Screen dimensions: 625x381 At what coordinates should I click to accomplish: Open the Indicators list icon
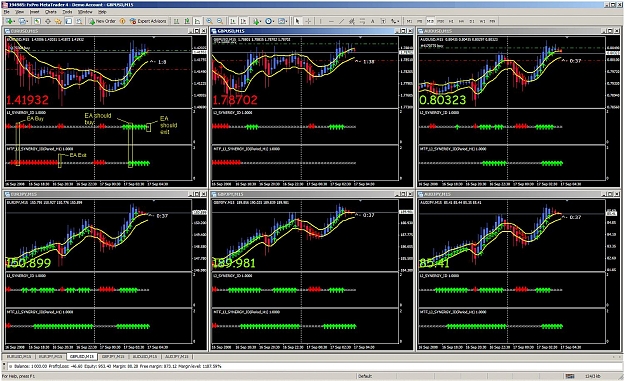pyautogui.click(x=256, y=21)
